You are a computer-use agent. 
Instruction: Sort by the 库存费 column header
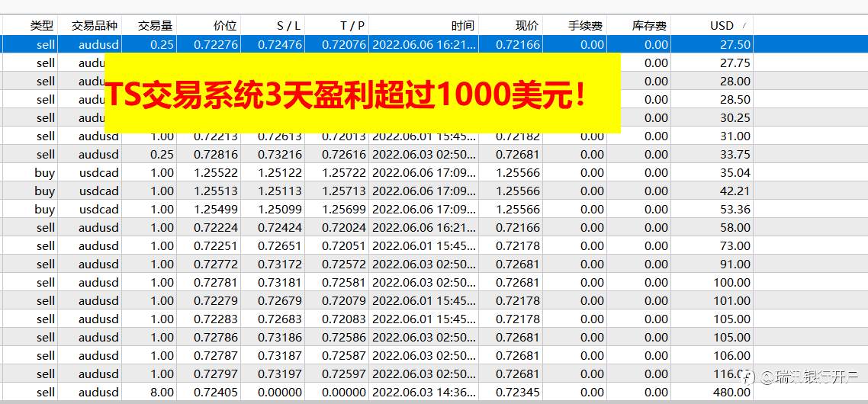[649, 25]
